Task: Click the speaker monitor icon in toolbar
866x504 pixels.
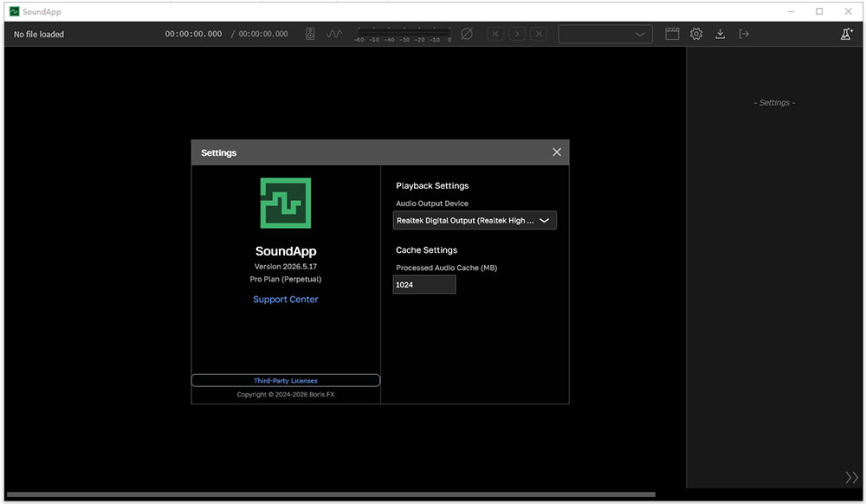Action: pyautogui.click(x=310, y=34)
